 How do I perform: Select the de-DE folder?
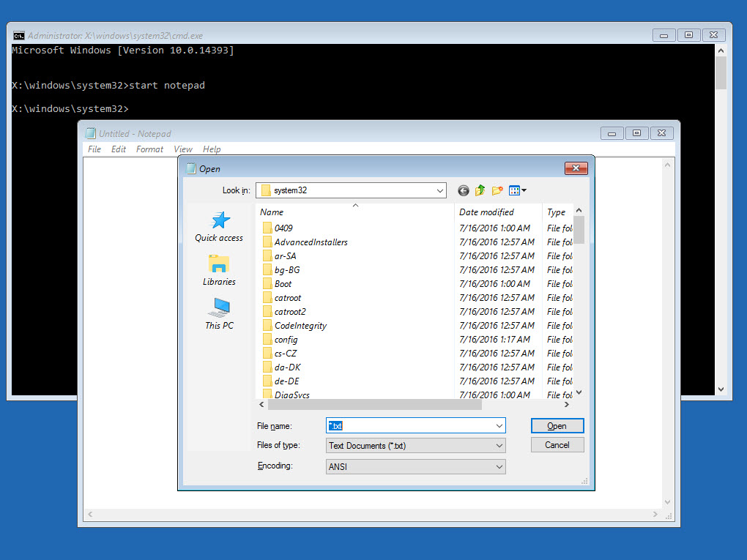(x=281, y=381)
